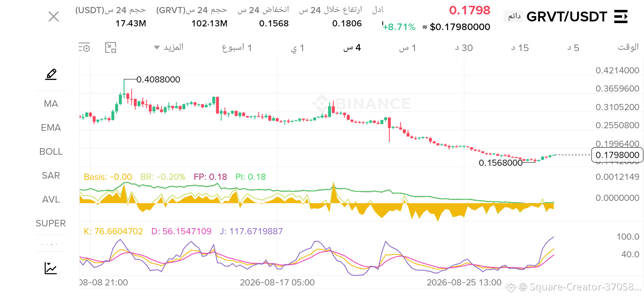
Task: Click the GRVT/USDT pair title
Action: pos(567,16)
